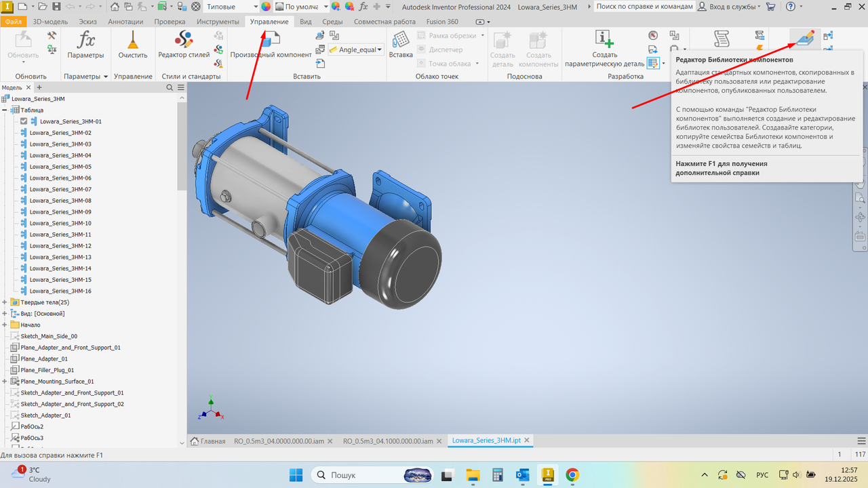Open the Model browser hamburger menu
This screenshot has width=868, height=488.
pyautogui.click(x=181, y=87)
